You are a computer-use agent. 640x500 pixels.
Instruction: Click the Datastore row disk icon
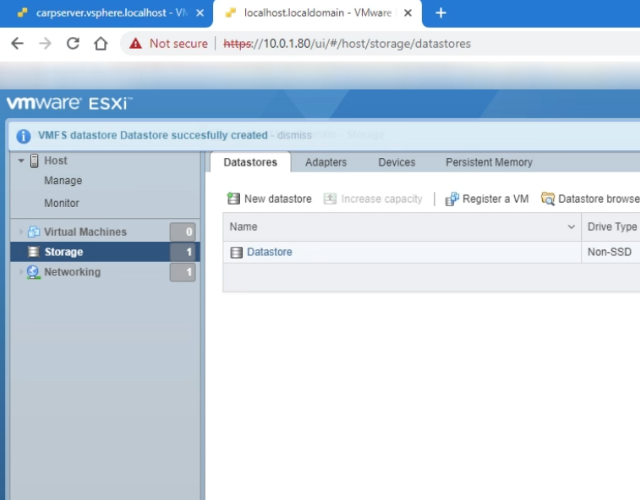(x=236, y=253)
